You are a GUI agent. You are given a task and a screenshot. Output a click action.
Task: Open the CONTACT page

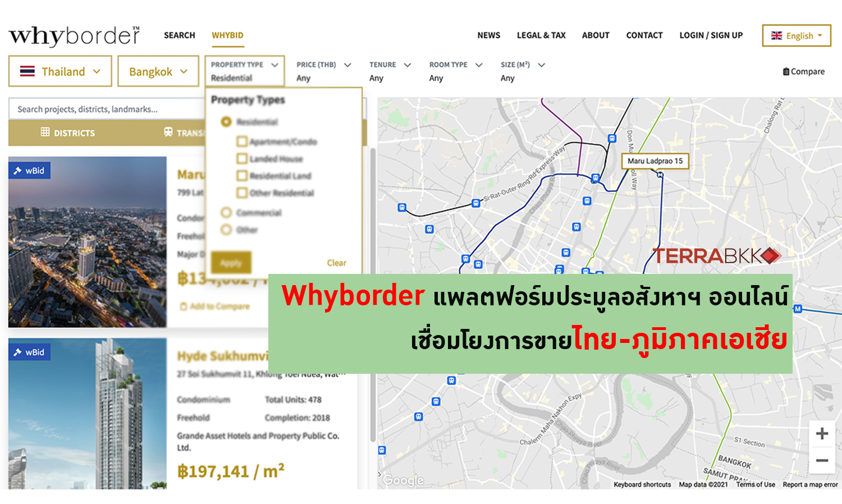coord(644,35)
